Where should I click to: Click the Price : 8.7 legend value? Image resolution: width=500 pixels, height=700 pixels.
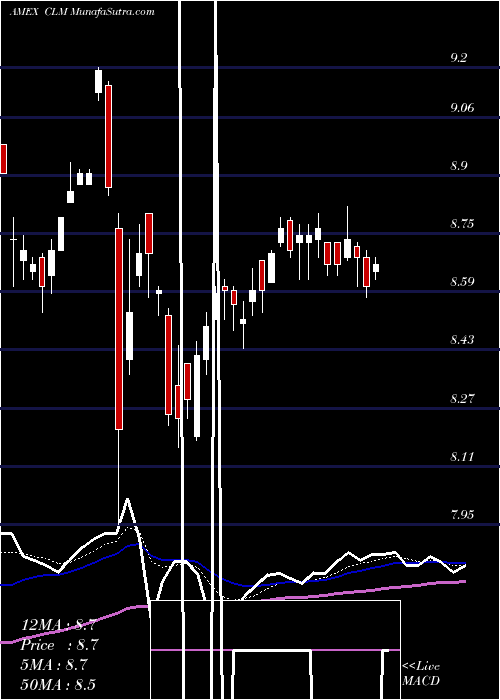click(59, 645)
